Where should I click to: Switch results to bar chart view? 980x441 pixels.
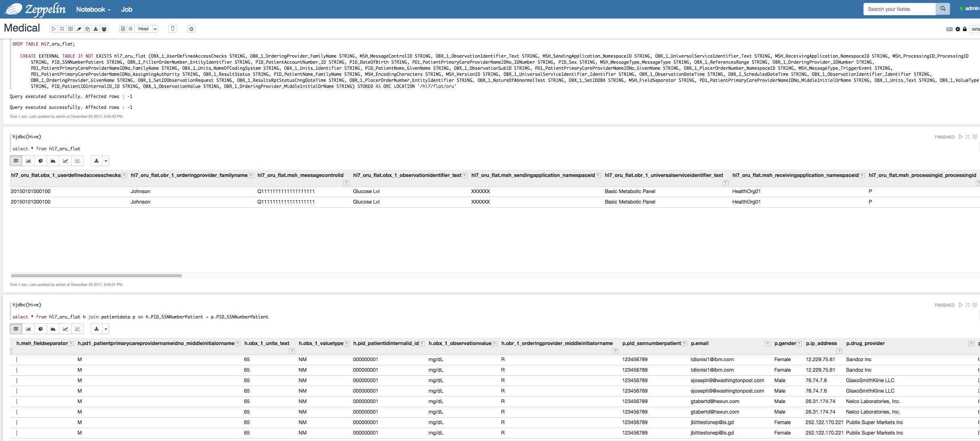click(28, 161)
